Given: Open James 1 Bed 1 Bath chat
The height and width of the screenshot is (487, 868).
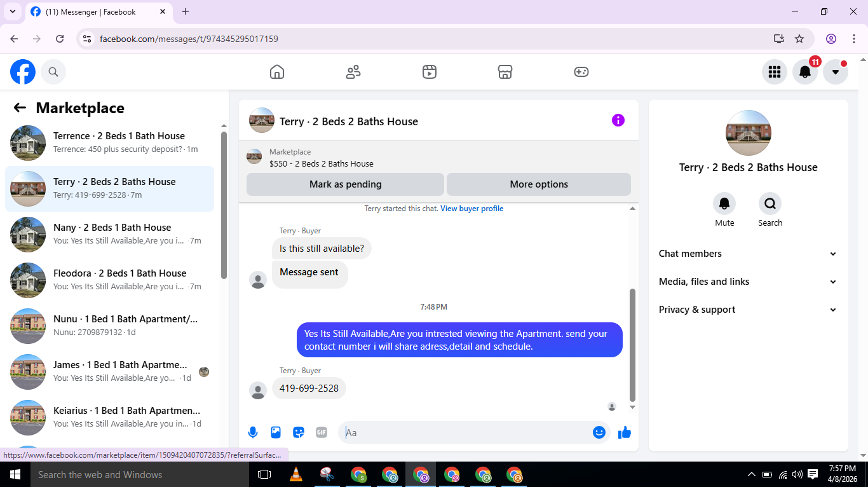Looking at the screenshot, I should [109, 371].
